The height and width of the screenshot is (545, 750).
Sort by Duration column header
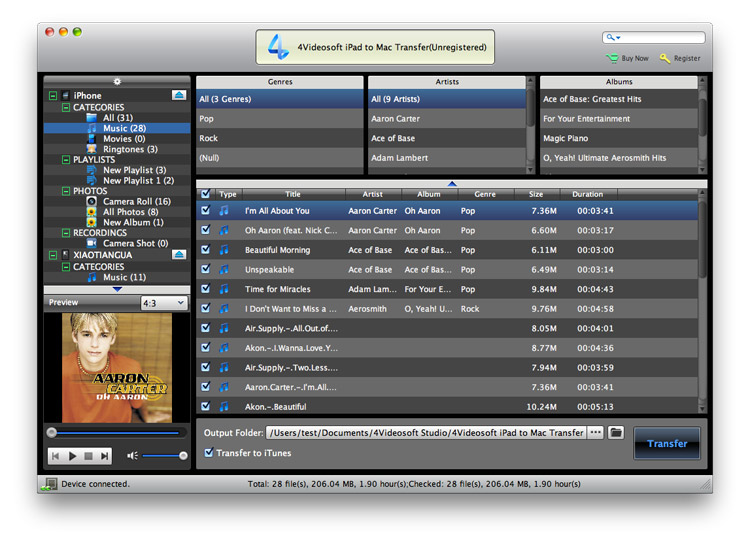tap(588, 194)
